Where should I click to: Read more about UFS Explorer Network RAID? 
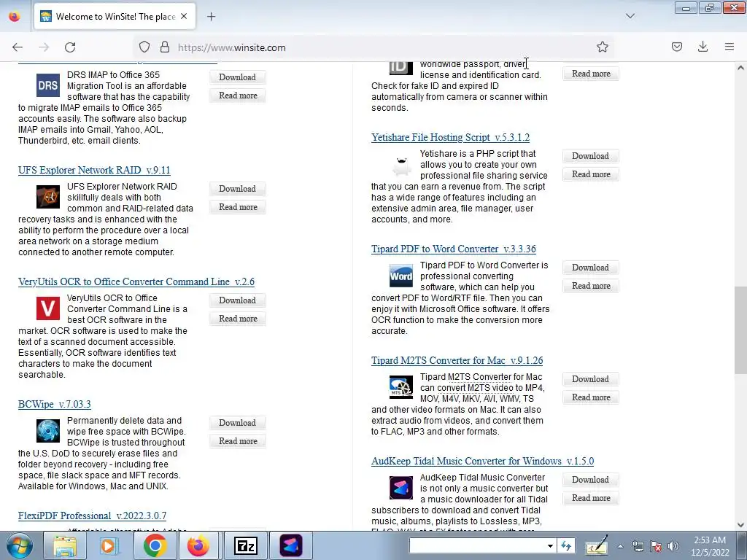pos(238,207)
